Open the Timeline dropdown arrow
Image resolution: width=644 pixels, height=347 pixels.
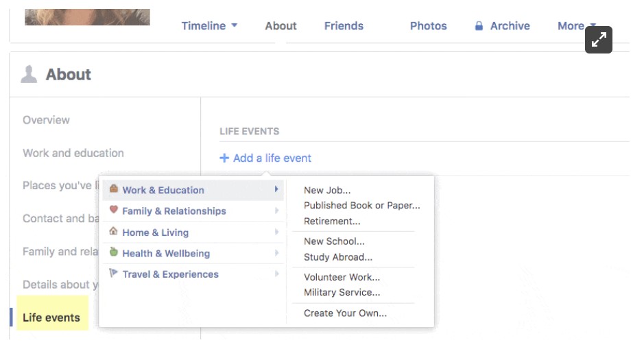(x=234, y=25)
